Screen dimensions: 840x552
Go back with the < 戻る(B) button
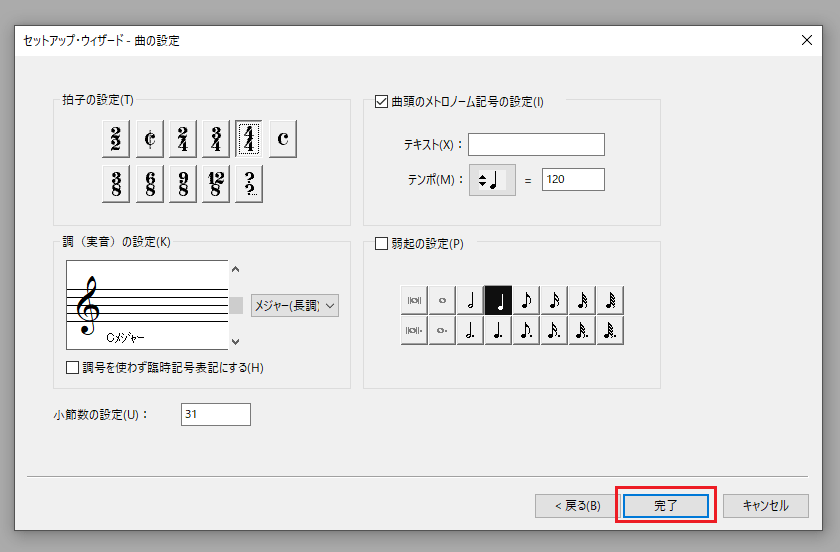pos(576,506)
